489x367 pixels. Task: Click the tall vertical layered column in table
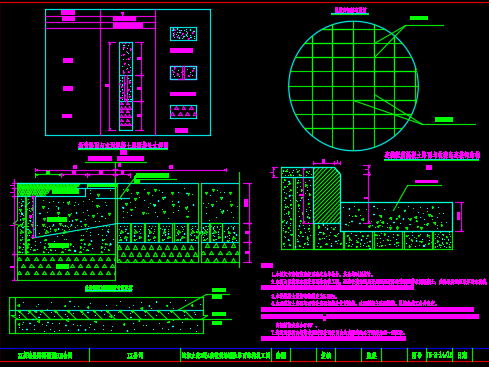click(126, 86)
